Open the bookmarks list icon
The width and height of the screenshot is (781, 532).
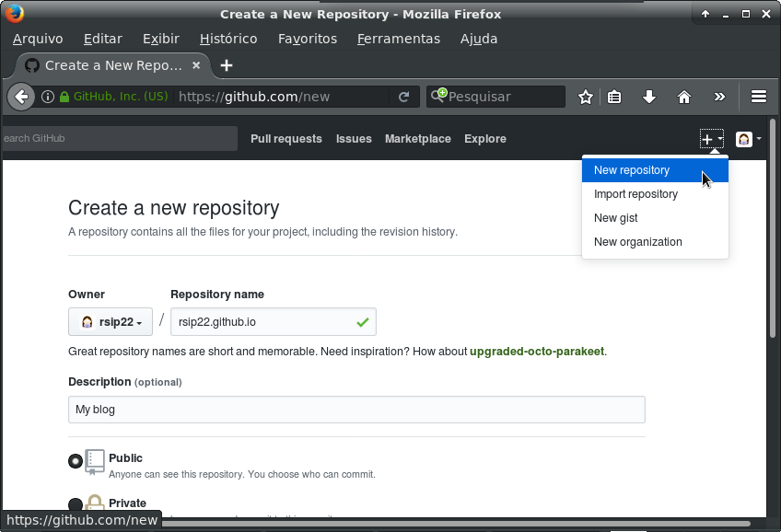(614, 97)
